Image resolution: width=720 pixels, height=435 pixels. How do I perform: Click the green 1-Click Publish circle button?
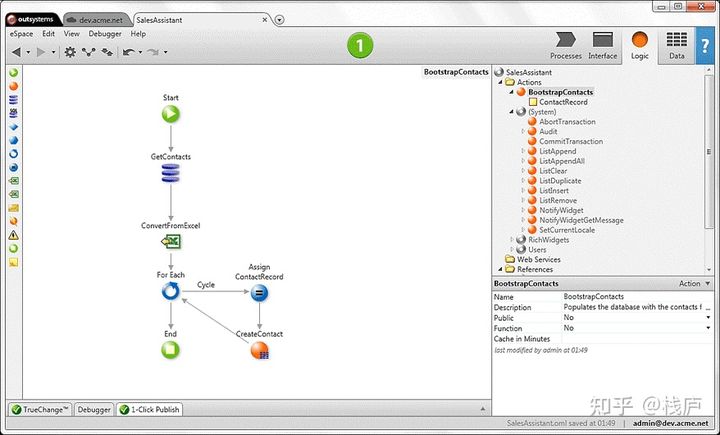(360, 45)
